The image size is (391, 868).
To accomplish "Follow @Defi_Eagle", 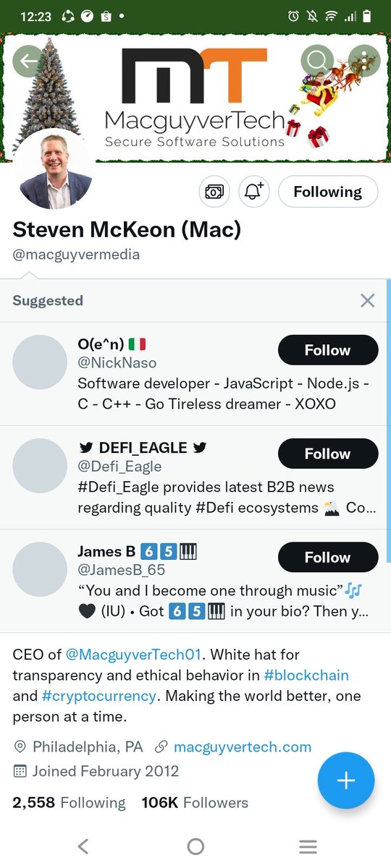I will point(328,454).
